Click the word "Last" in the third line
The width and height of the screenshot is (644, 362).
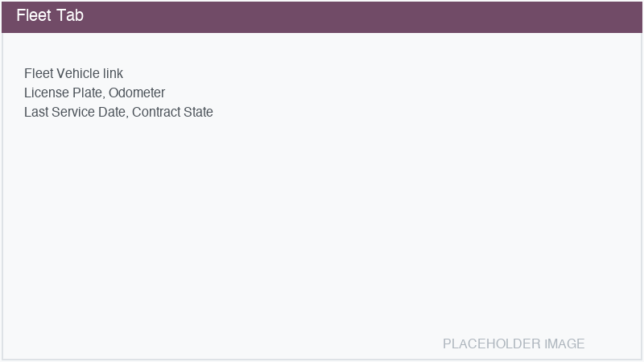coord(35,113)
